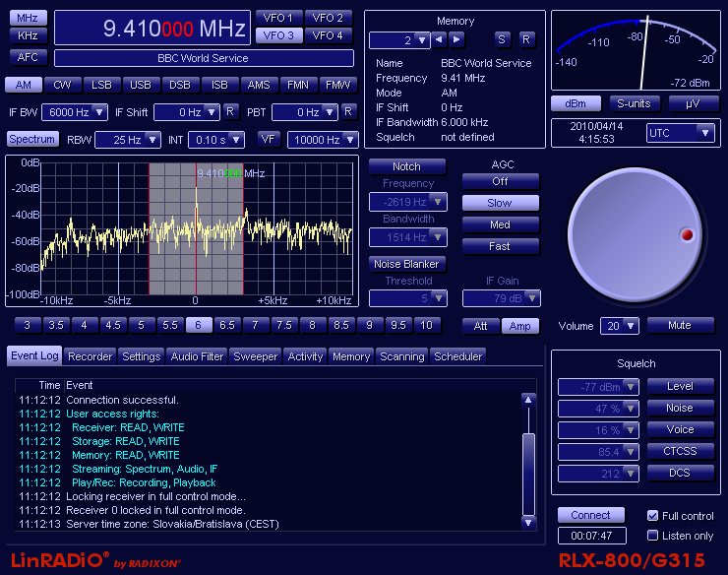
Task: Toggle the Amp preamplifier button
Action: (x=520, y=326)
